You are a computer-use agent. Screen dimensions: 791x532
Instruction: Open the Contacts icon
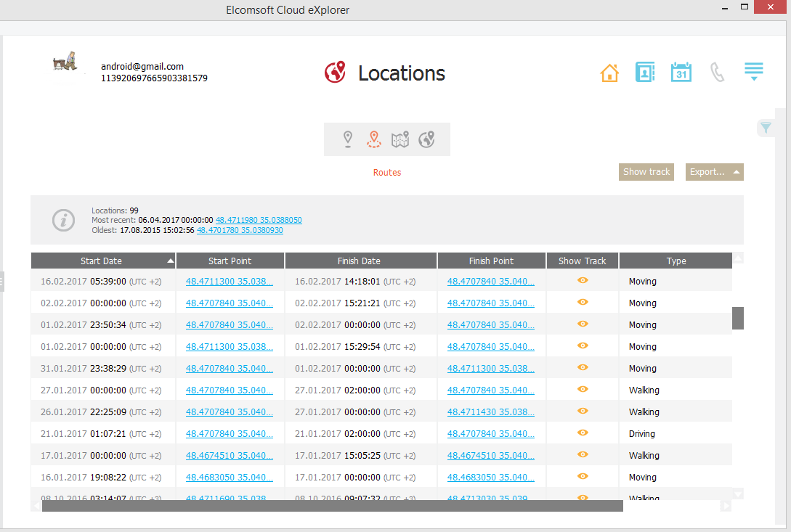[645, 72]
